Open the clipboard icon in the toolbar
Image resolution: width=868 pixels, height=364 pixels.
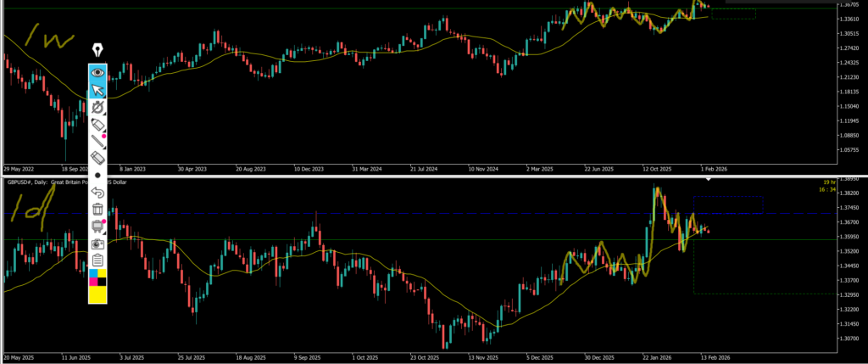[x=98, y=260]
